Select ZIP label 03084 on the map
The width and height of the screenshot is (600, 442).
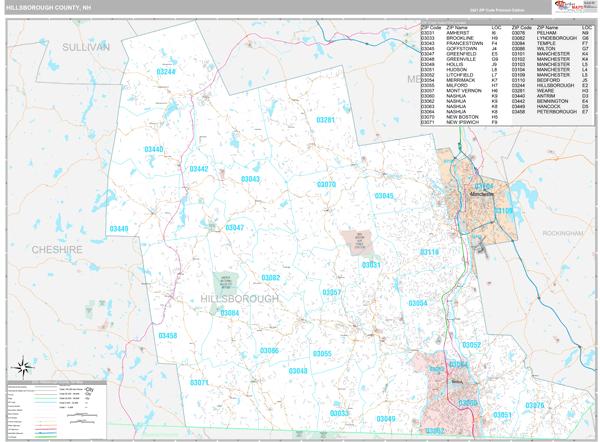(x=230, y=313)
